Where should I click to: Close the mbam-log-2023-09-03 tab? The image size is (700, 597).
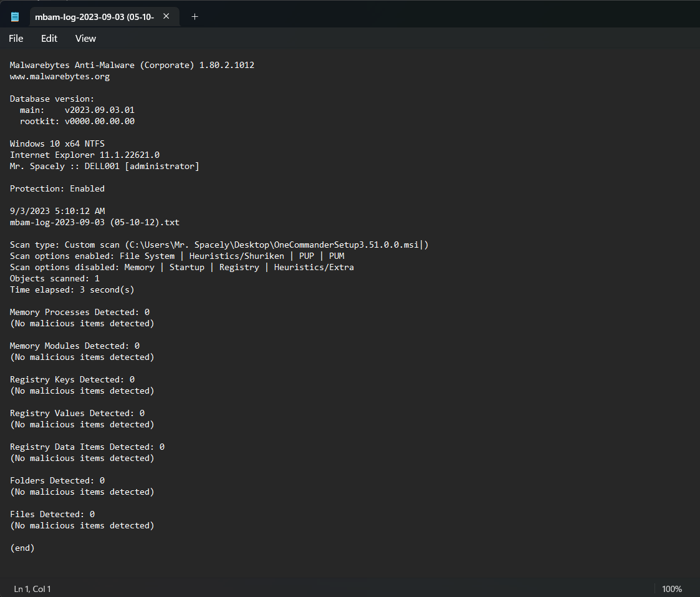[166, 17]
